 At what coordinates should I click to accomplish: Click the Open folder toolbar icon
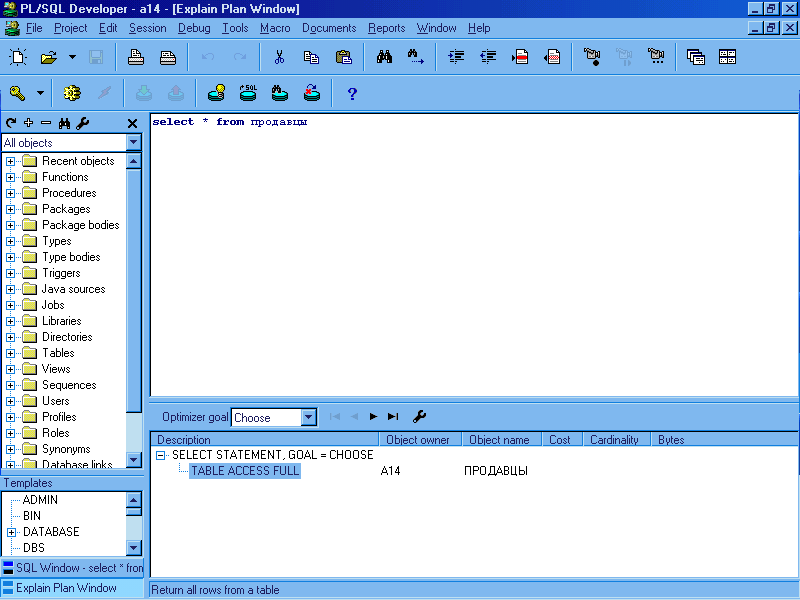(x=48, y=57)
